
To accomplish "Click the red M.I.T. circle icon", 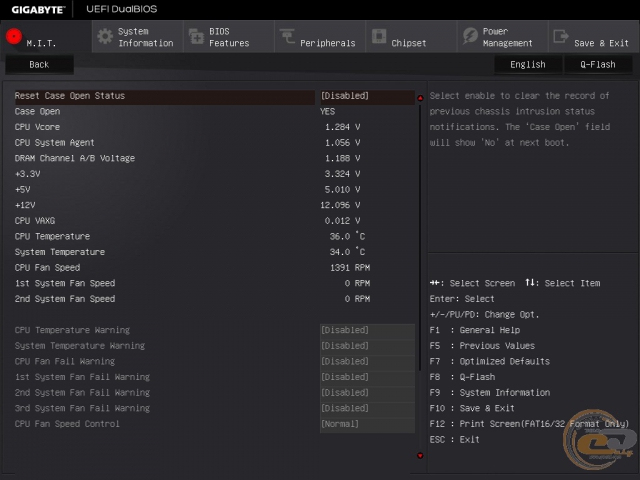I will pyautogui.click(x=14, y=36).
